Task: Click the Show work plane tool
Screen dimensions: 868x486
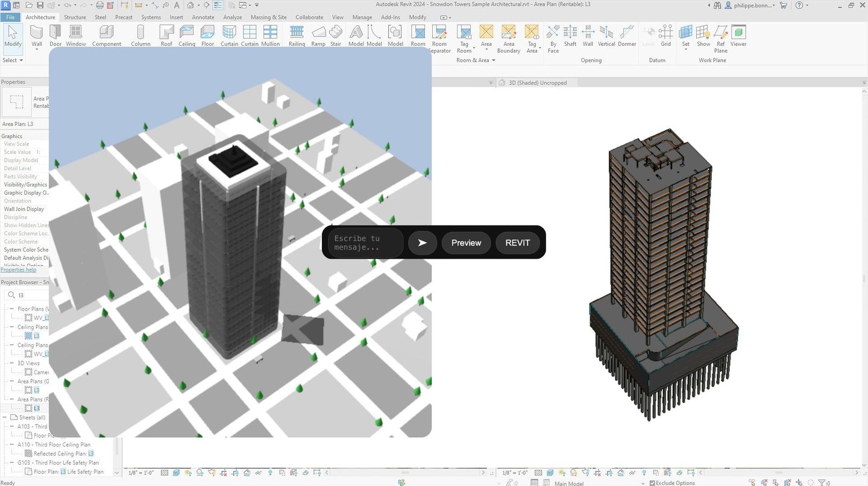Action: click(703, 36)
